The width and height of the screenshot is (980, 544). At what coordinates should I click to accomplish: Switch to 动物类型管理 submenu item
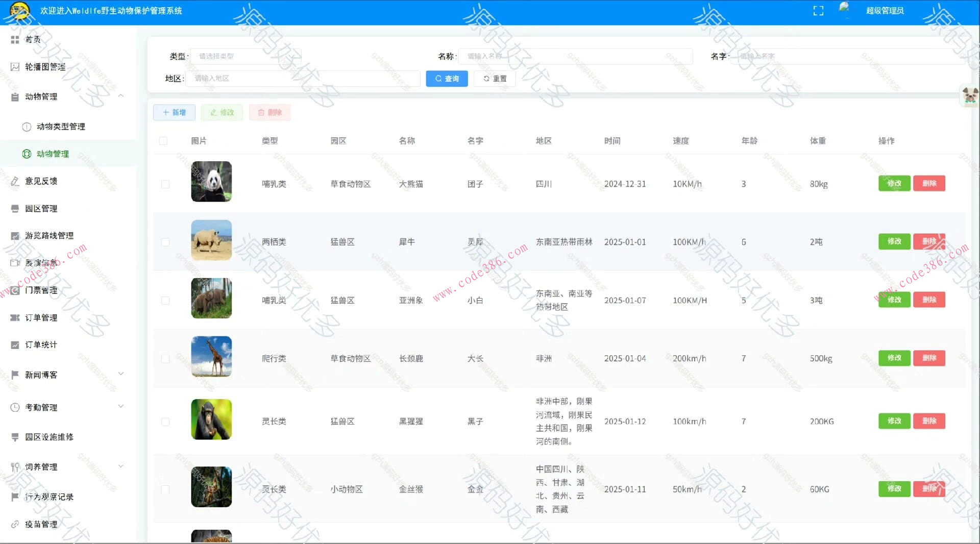(61, 127)
